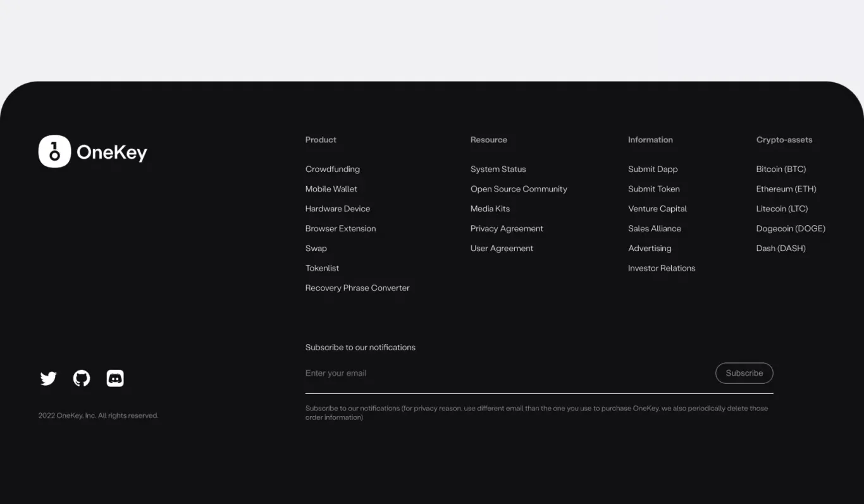This screenshot has height=504, width=864.
Task: Open the Advertising link
Action: click(650, 249)
